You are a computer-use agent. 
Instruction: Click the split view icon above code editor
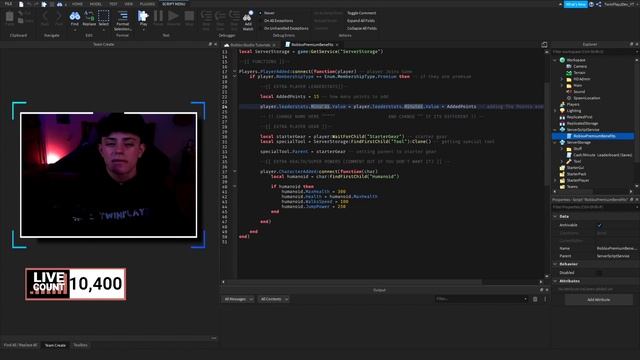544,44
